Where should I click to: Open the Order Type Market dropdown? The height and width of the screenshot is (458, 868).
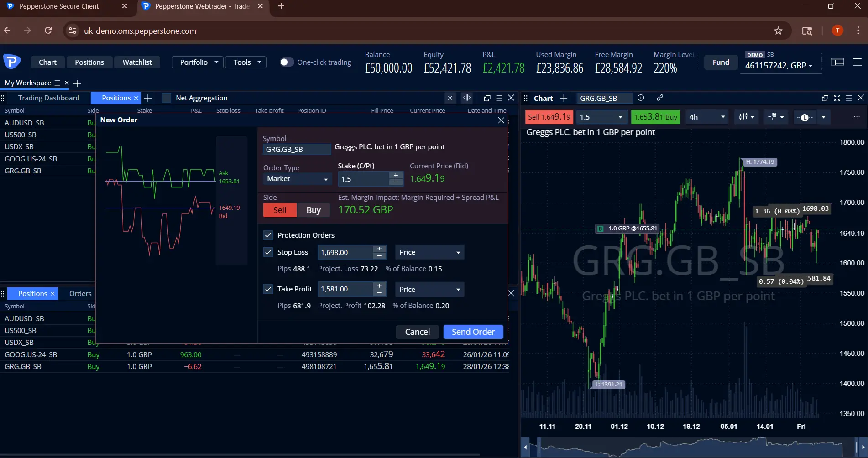click(x=297, y=179)
